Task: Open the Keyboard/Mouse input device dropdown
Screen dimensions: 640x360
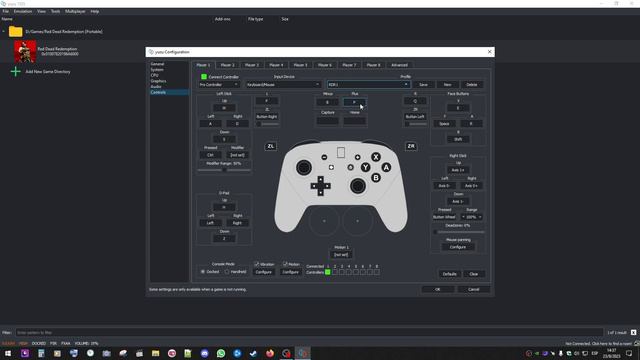Action: pyautogui.click(x=283, y=84)
